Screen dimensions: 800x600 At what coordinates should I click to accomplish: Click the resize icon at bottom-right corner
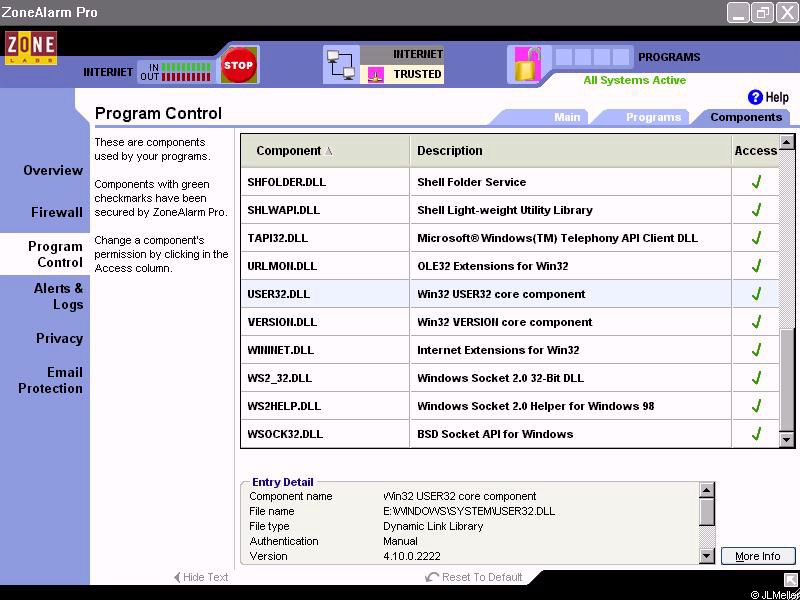pos(790,579)
